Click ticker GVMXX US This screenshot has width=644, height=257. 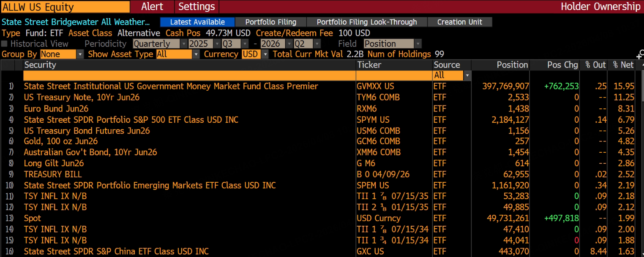click(x=376, y=86)
